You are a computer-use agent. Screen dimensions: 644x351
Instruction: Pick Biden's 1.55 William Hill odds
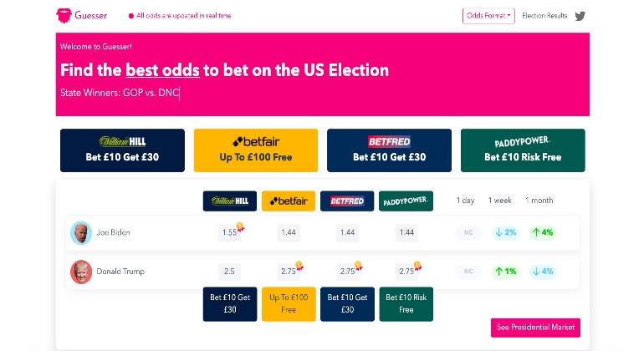pos(230,232)
